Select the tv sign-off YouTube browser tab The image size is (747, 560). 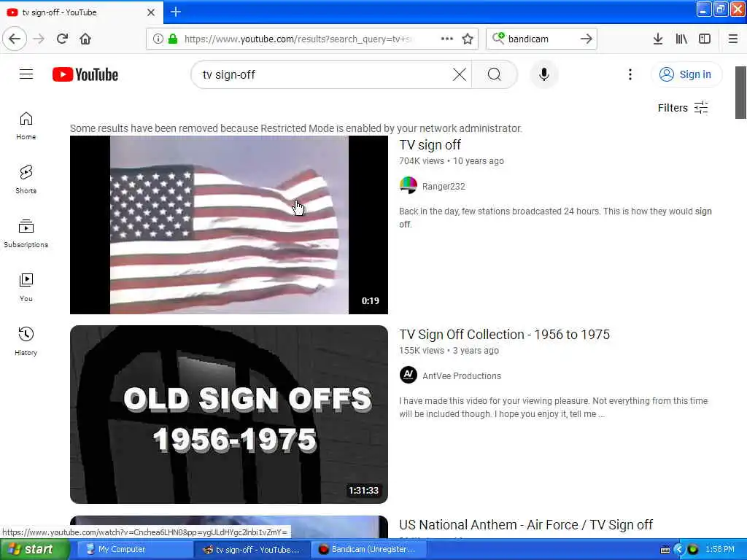pos(82,12)
